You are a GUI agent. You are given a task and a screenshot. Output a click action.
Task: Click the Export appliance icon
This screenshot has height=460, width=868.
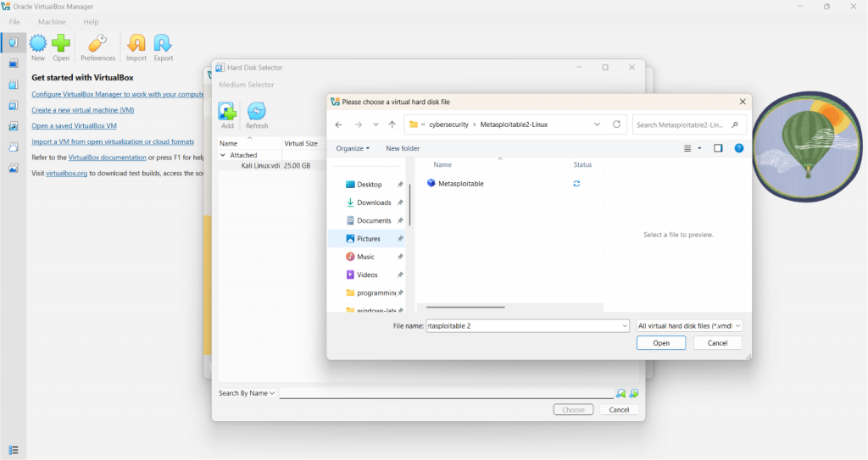click(164, 43)
